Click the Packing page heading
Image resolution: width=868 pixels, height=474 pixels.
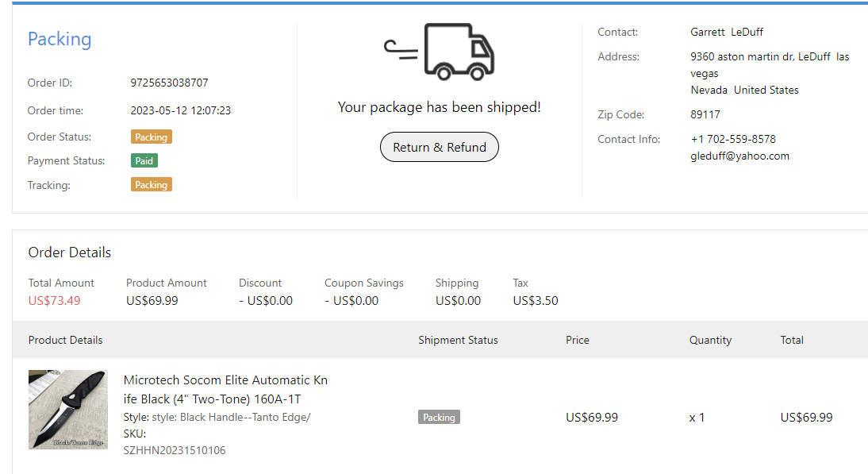click(60, 39)
